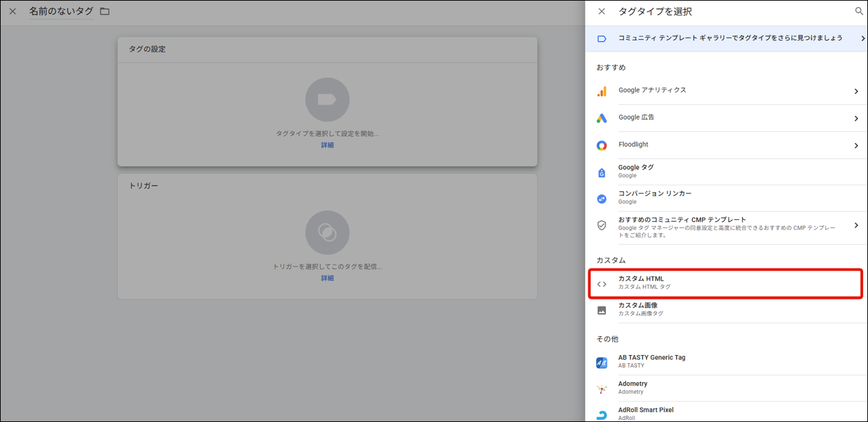The width and height of the screenshot is (868, 422).
Task: Expand the CMP テンプレート chevron arrow
Action: 856,225
